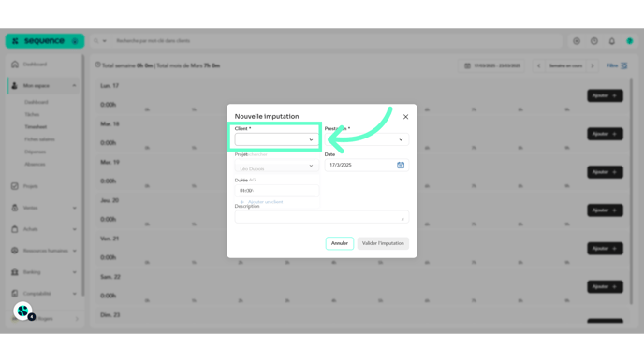Open Fiches salaires in sidebar
Image resolution: width=644 pixels, height=362 pixels.
point(39,139)
